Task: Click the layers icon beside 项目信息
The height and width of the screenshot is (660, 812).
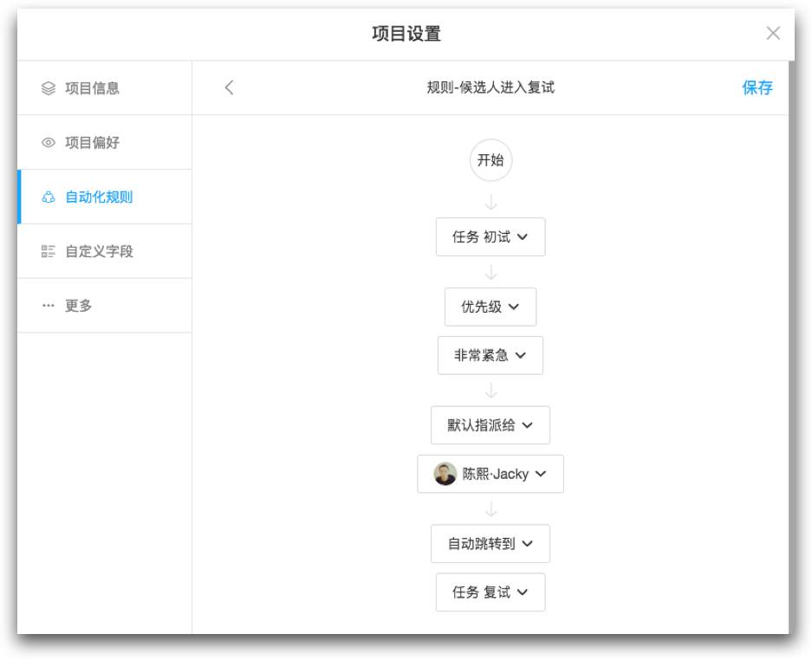Action: point(49,88)
